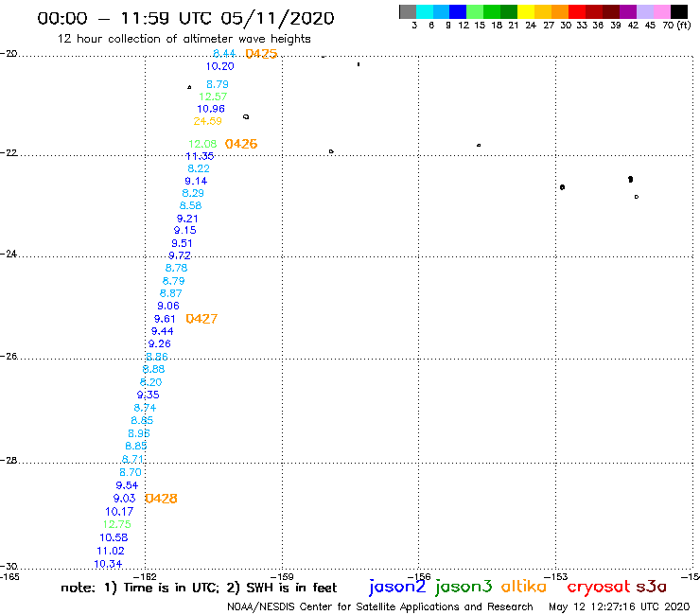Click the wave height value 9.26
Image resolution: width=700 pixels, height=615 pixels.
tap(159, 343)
